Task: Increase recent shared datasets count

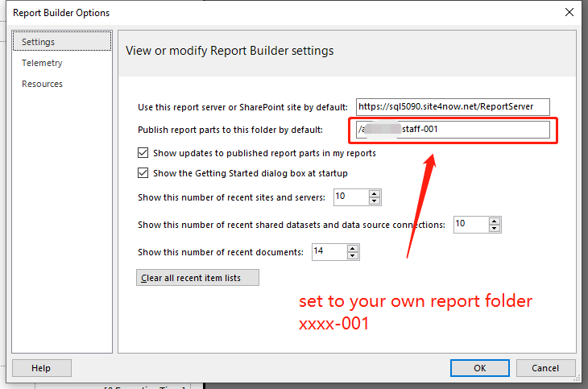Action: [494, 221]
